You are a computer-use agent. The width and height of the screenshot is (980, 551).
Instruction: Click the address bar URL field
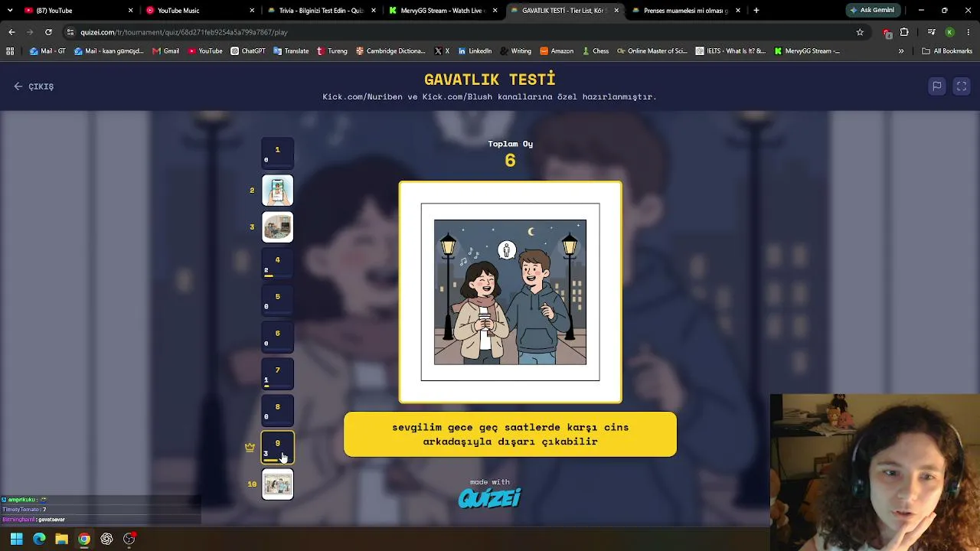(459, 32)
